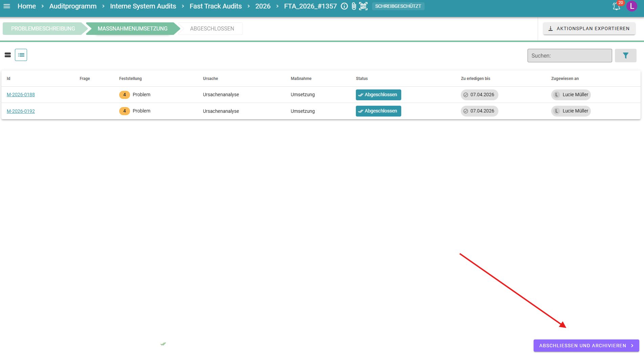Select FTA_2026_#1357 breadcrumb
Screen dimensions: 644x353
click(310, 6)
